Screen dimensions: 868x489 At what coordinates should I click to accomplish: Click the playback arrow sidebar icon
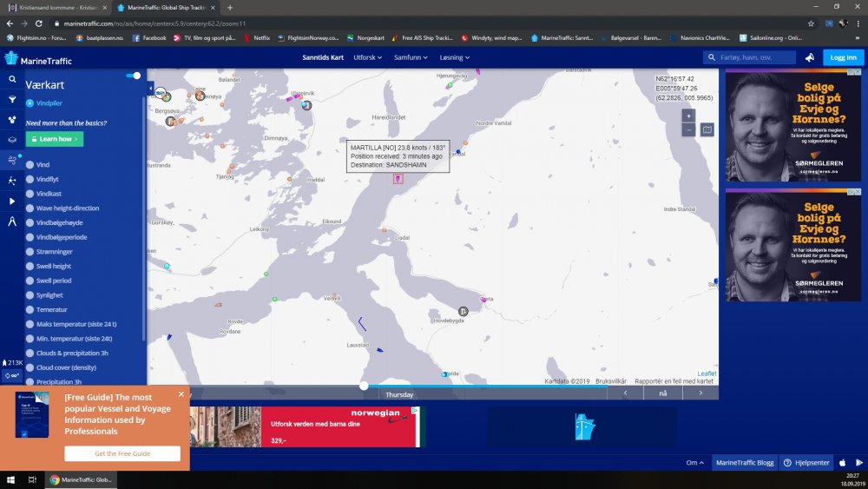pyautogui.click(x=12, y=201)
